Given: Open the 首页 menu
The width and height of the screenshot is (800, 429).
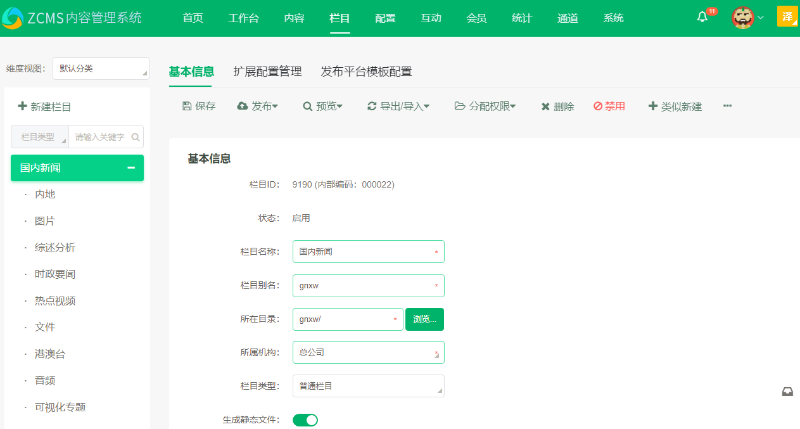Looking at the screenshot, I should point(193,18).
